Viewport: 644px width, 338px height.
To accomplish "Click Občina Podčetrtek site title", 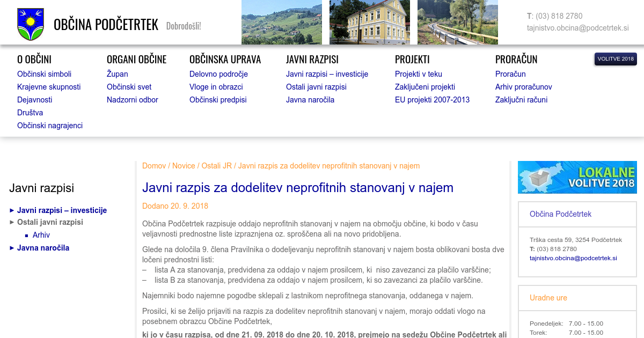I will click(x=106, y=25).
